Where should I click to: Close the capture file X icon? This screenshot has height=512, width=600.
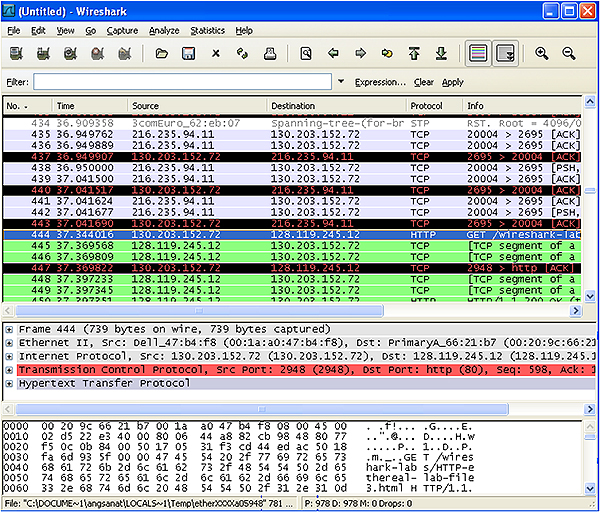[216, 54]
